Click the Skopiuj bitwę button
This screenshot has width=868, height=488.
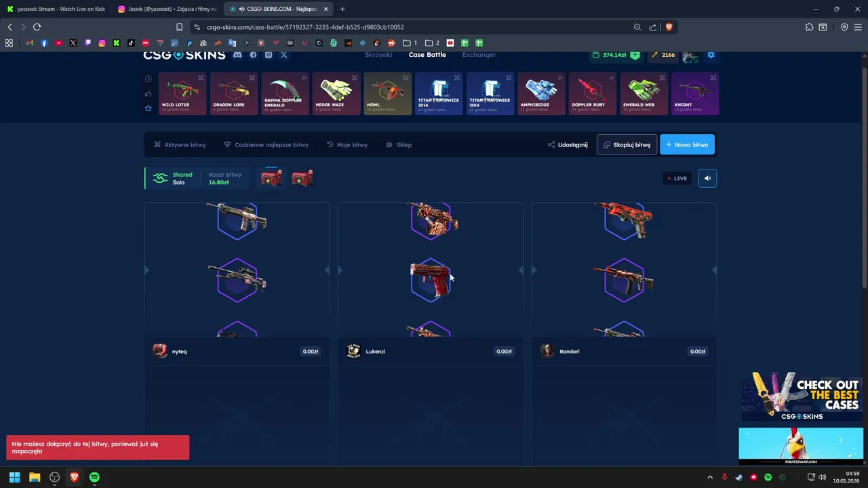click(x=627, y=144)
